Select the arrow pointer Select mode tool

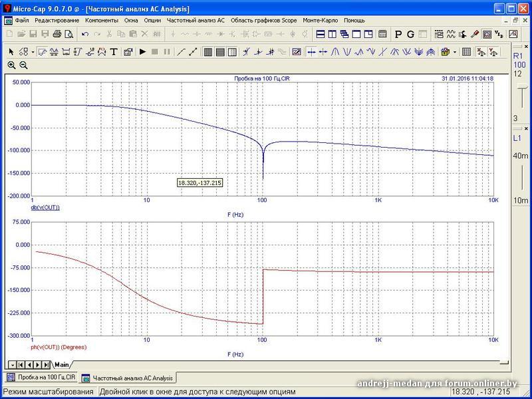tap(11, 52)
